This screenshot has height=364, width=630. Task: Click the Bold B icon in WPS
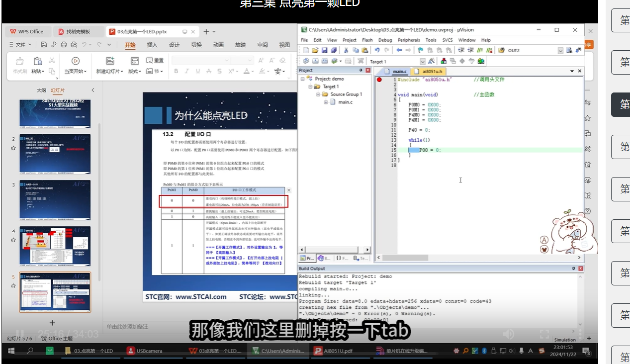(176, 72)
